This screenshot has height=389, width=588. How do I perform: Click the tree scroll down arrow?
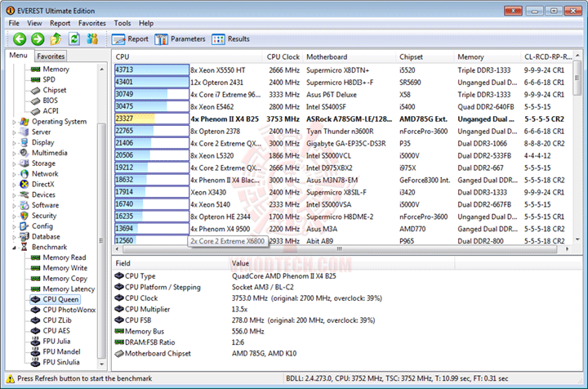[101, 364]
